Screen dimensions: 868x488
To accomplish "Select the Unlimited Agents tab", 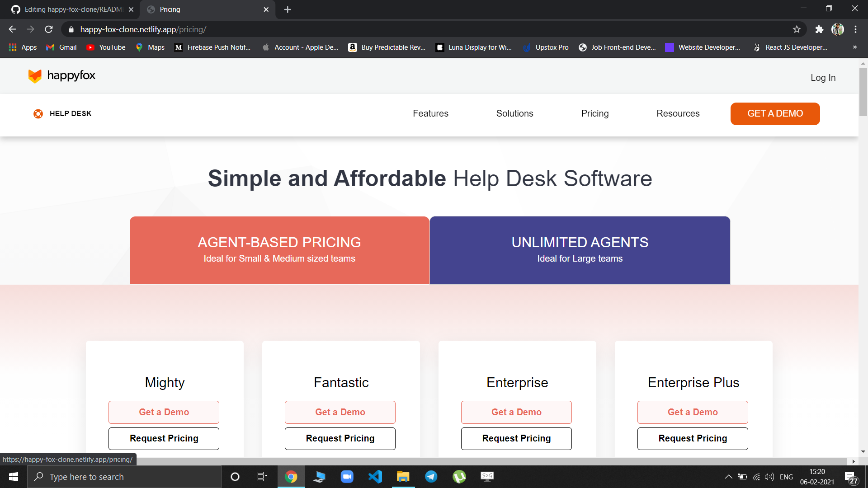I will click(580, 250).
